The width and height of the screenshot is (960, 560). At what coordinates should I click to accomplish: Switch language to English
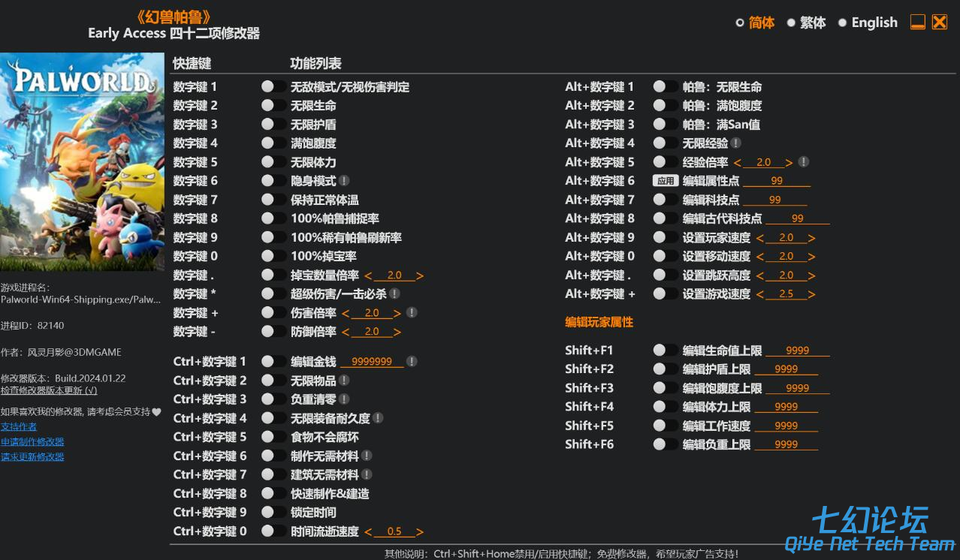pyautogui.click(x=842, y=23)
